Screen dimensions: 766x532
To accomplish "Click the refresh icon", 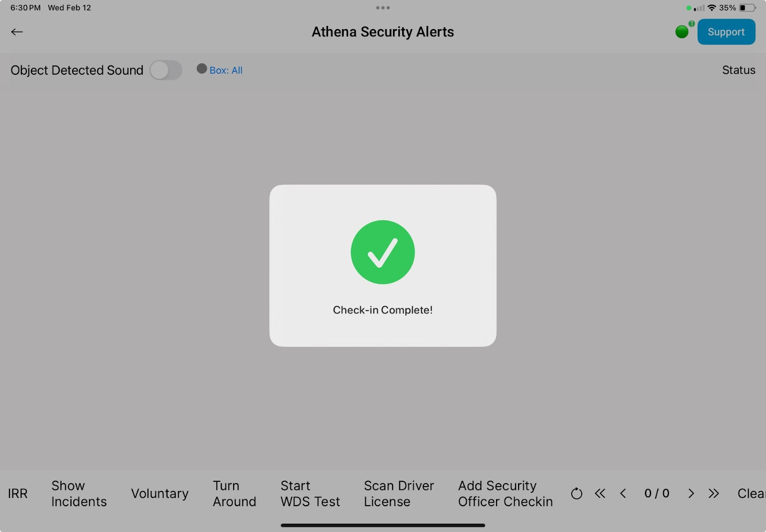I will click(577, 493).
